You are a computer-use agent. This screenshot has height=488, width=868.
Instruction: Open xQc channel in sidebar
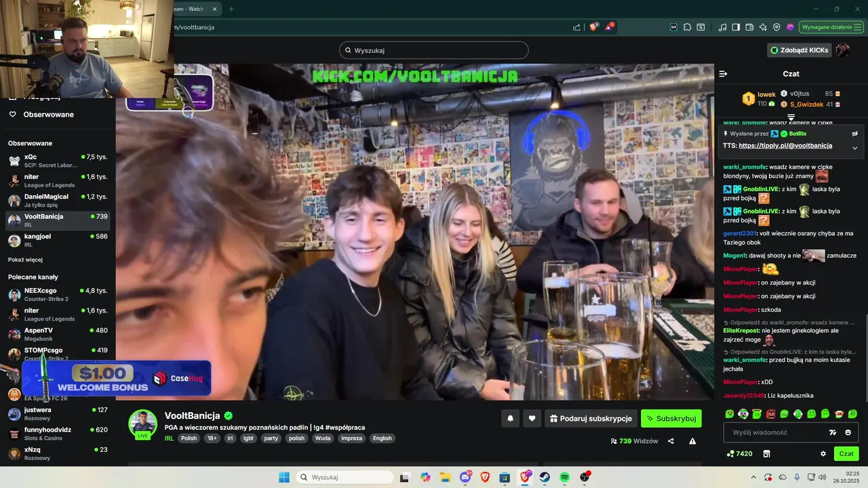pyautogui.click(x=58, y=161)
